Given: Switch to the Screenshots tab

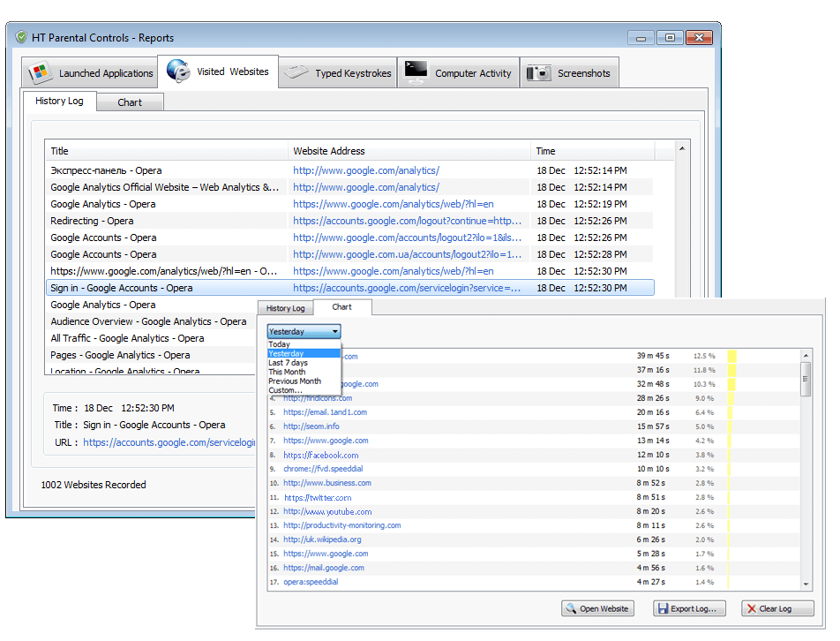Looking at the screenshot, I should 569,73.
